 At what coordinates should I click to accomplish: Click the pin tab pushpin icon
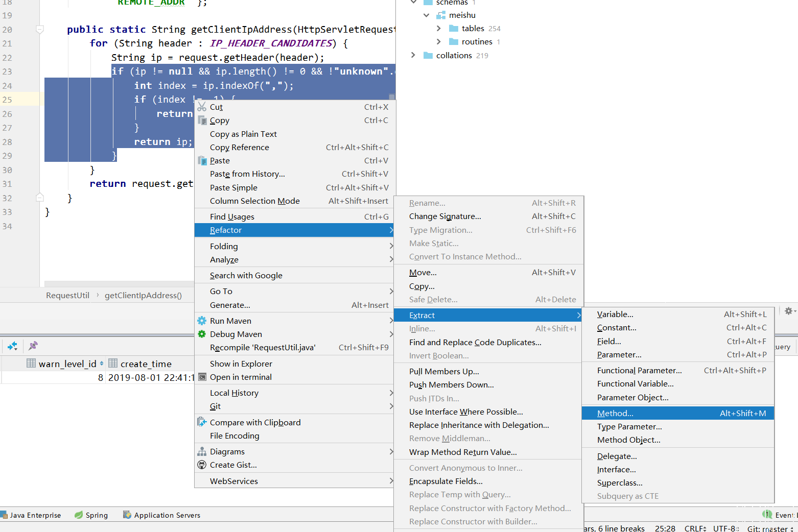tap(33, 346)
